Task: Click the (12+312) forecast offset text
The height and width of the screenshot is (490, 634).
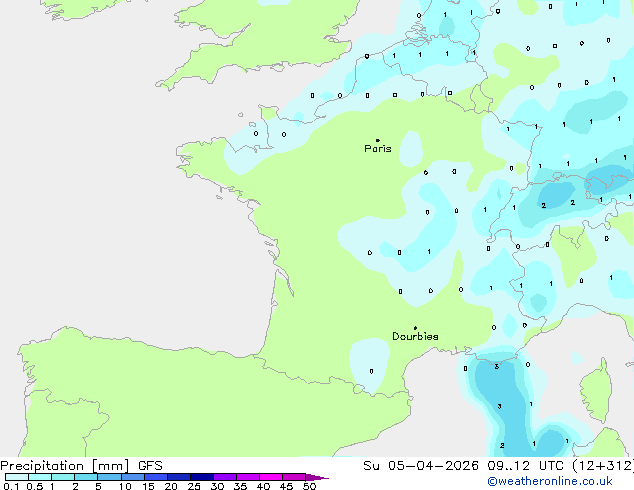Action: pos(603,466)
